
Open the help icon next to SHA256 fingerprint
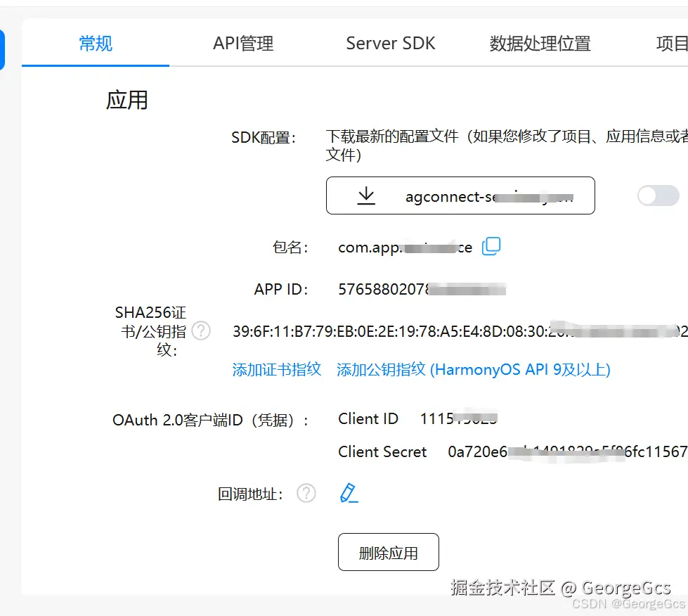pos(201,331)
